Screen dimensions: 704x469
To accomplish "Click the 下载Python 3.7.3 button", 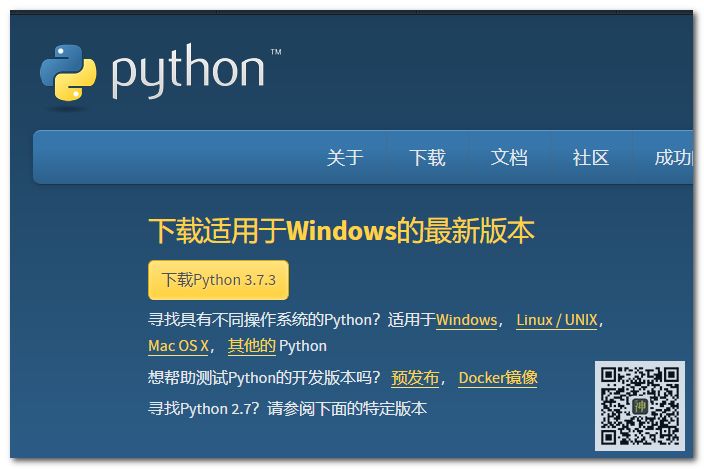I will [218, 280].
